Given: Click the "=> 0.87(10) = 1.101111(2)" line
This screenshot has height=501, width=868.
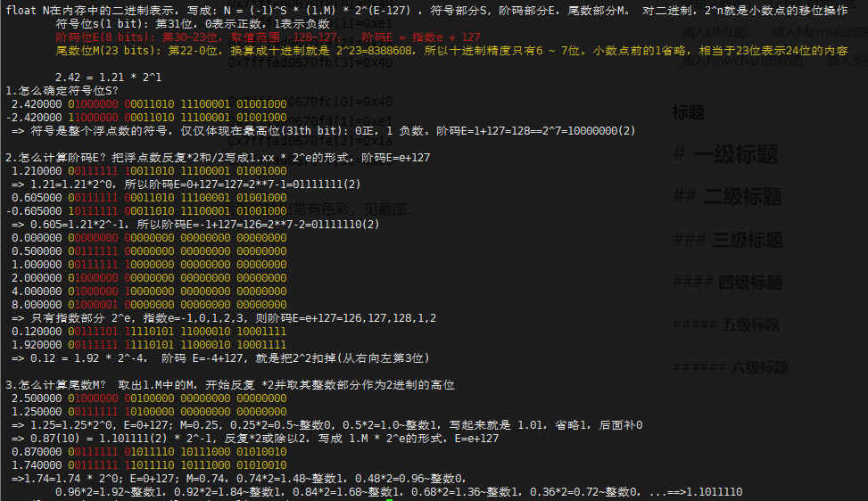Looking at the screenshot, I should 254,438.
